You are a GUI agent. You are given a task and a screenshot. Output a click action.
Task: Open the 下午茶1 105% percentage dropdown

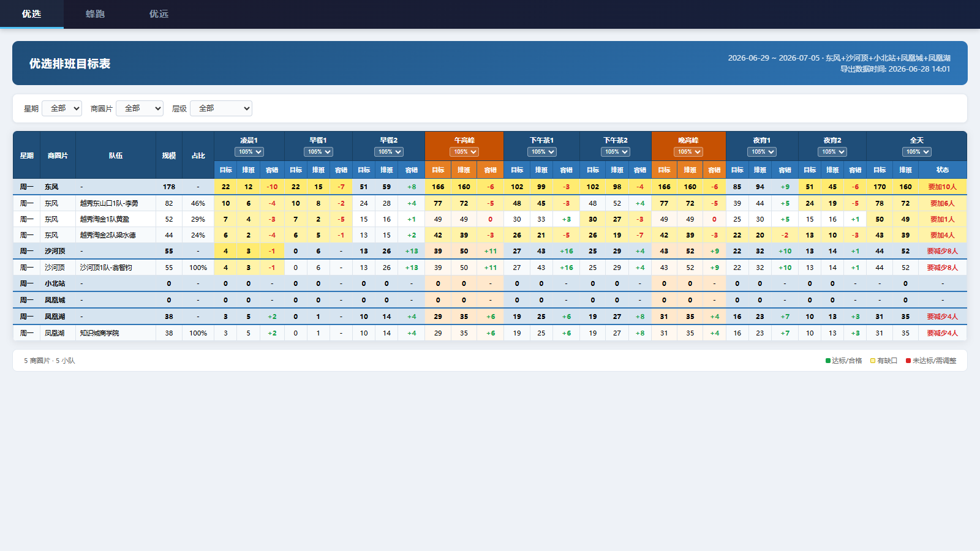(542, 152)
